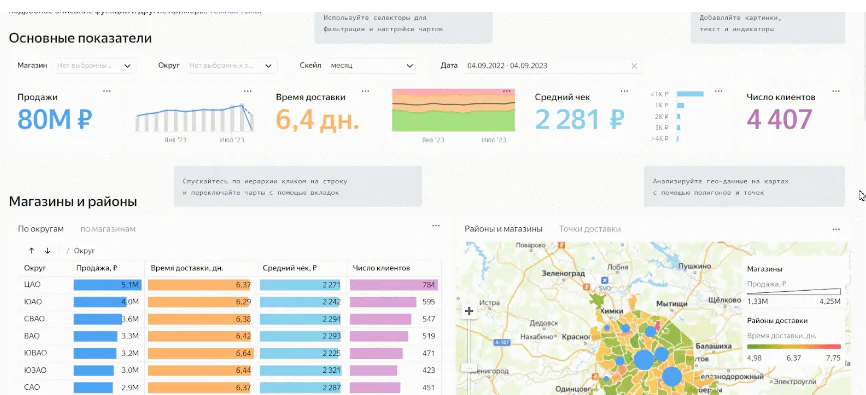Open three-dot menu of Продажи widget
The height and width of the screenshot is (395, 866).
(x=107, y=91)
